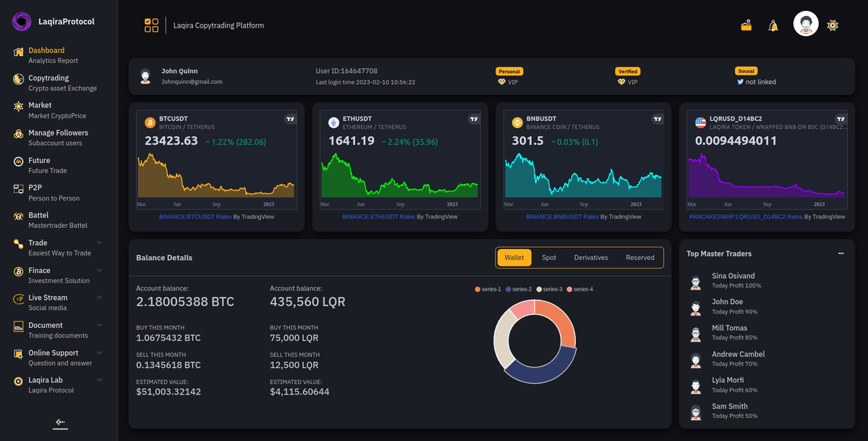Expand the Laqira Lab menu arrow
The width and height of the screenshot is (868, 441).
(x=100, y=380)
